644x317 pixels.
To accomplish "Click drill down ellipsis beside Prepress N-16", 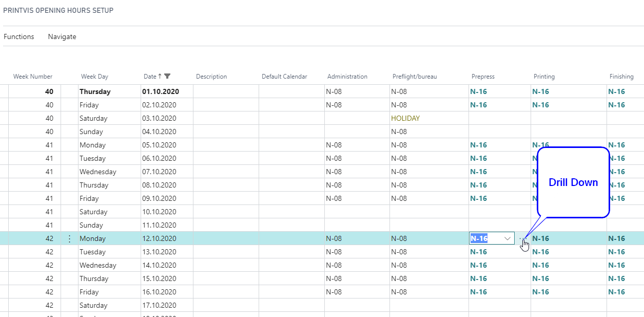I will click(522, 238).
